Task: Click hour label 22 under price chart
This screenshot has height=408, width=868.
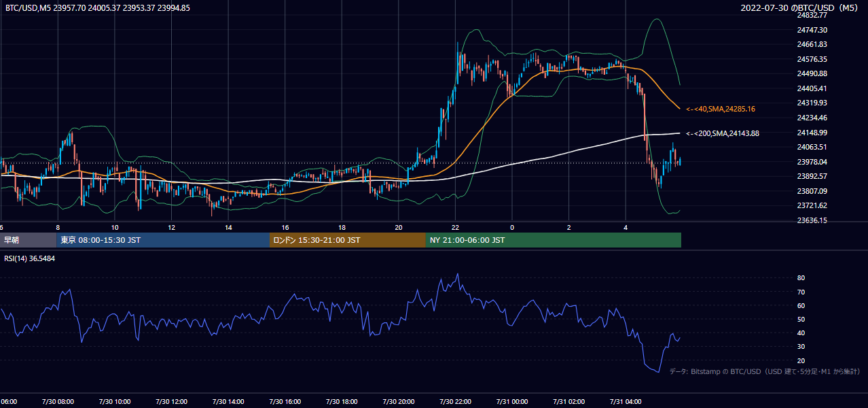Action: 455,228
